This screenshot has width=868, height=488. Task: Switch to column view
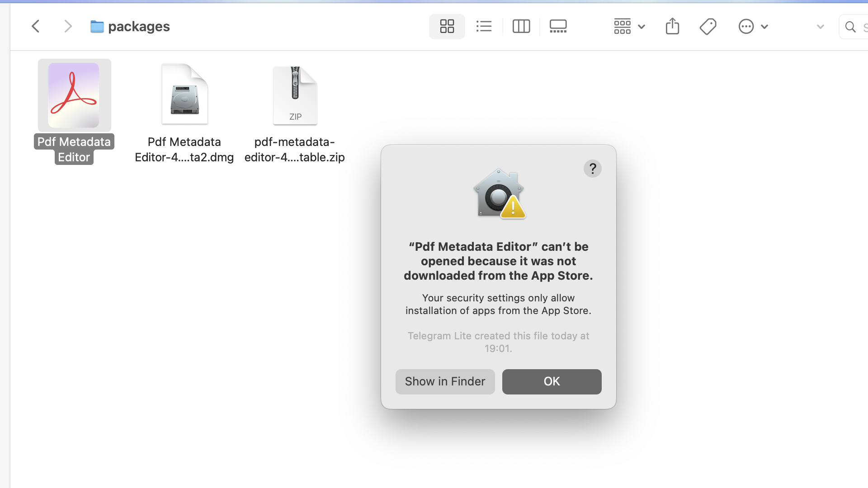pyautogui.click(x=521, y=26)
